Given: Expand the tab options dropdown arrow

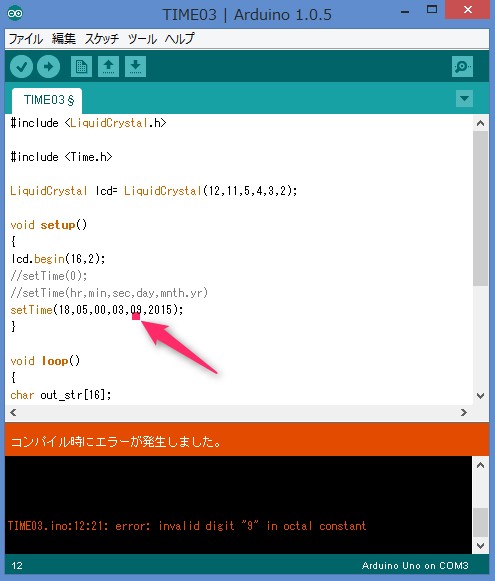Looking at the screenshot, I should (x=464, y=99).
